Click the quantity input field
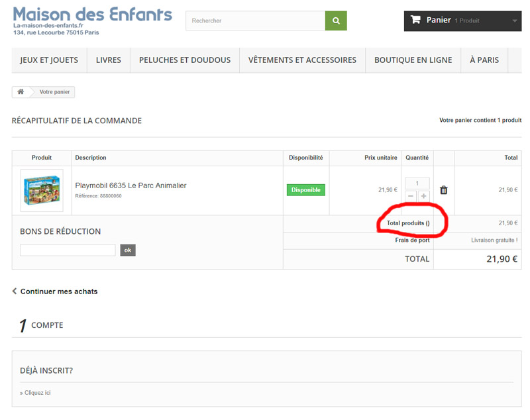The image size is (530, 420). click(x=417, y=183)
